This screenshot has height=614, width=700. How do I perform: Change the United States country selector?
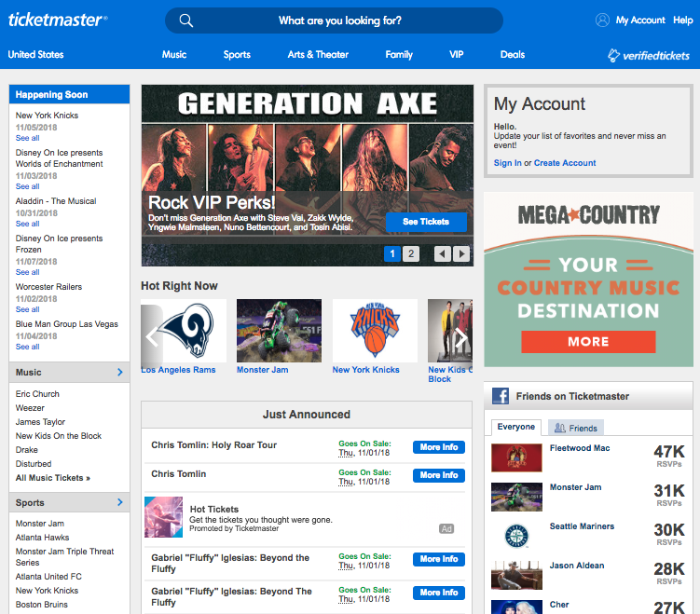coord(35,54)
